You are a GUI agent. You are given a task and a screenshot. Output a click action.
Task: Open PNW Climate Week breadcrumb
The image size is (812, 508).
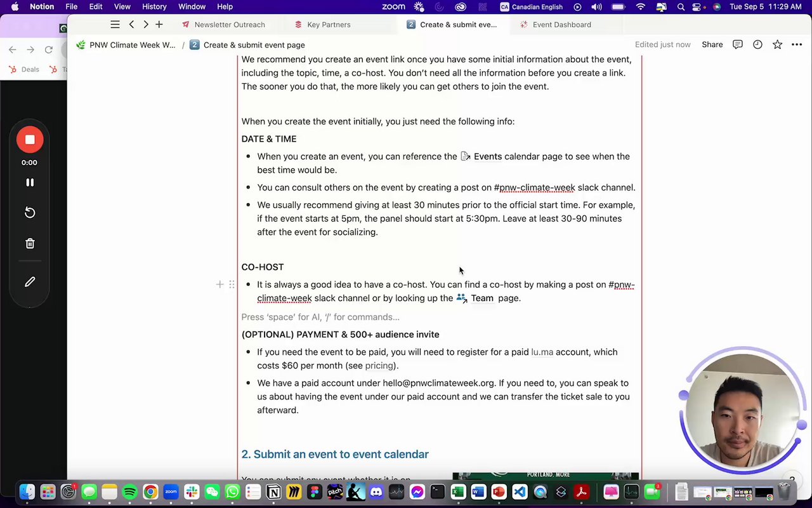(x=126, y=45)
